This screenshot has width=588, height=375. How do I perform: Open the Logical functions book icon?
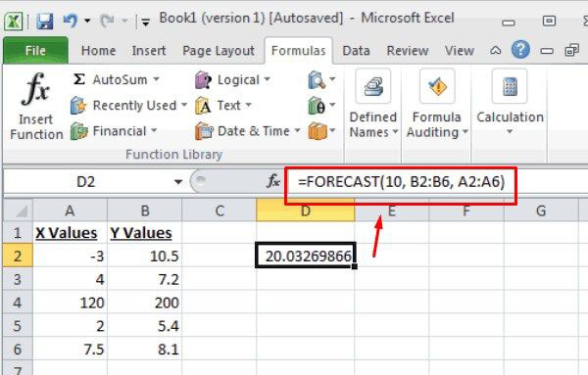204,79
